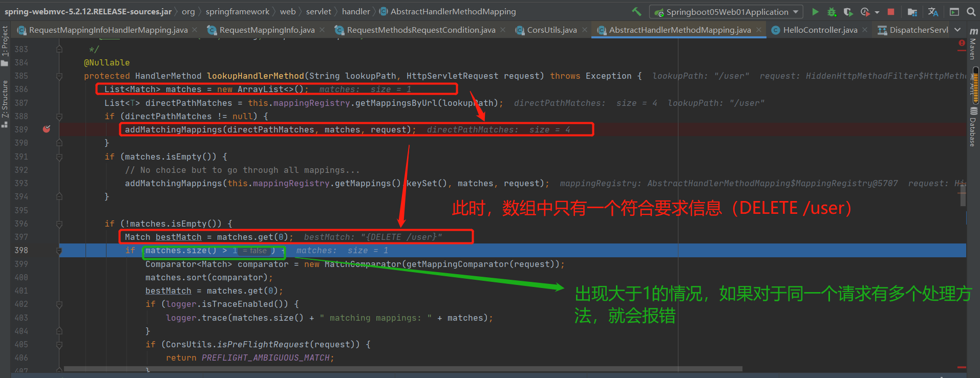Open the Z: Structure tool window

pyautogui.click(x=5, y=104)
